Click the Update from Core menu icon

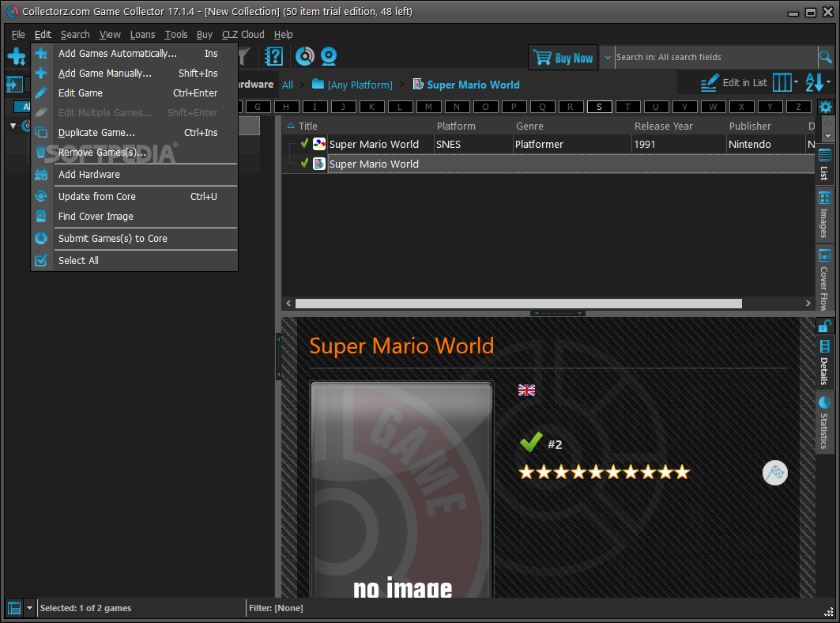pos(41,196)
